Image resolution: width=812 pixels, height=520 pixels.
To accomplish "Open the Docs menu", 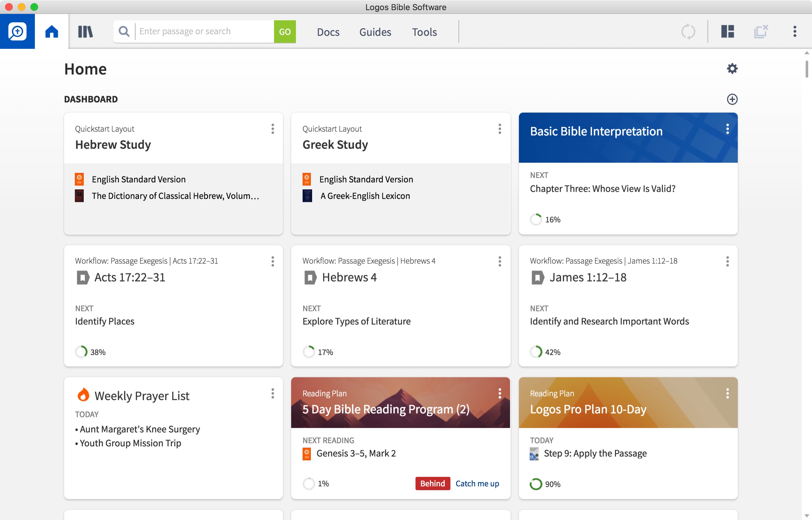I will click(x=328, y=32).
